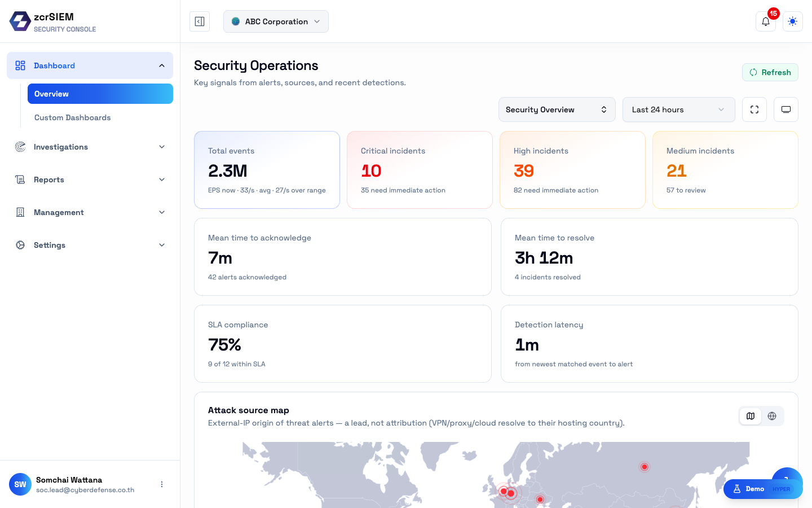Click the red attack marker over Russia
This screenshot has height=508, width=812.
[644, 467]
